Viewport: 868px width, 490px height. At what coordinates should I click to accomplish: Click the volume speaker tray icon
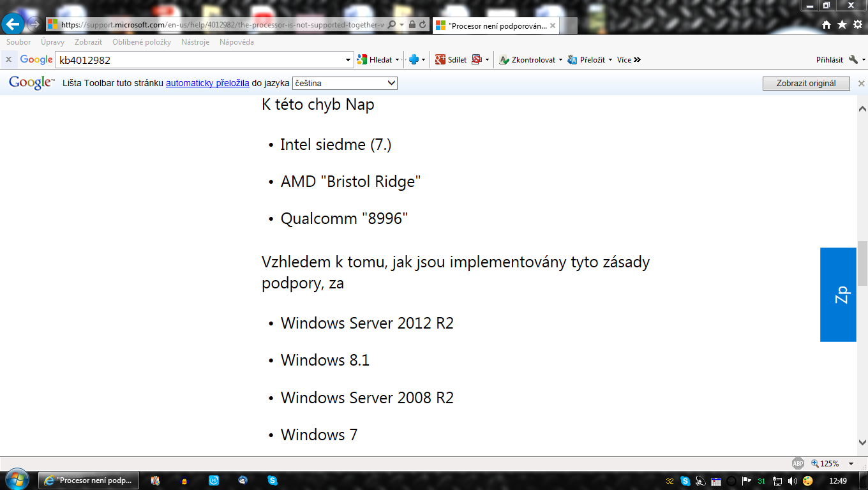coord(793,481)
